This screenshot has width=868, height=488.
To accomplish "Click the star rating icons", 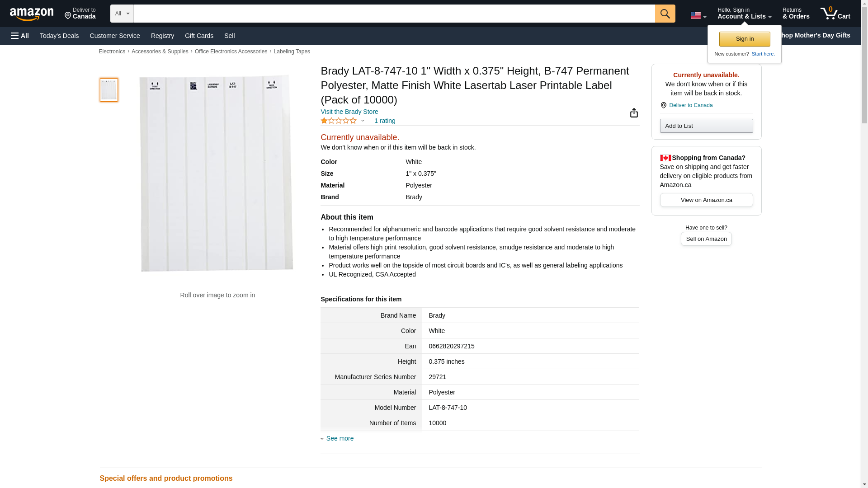I will point(339,121).
